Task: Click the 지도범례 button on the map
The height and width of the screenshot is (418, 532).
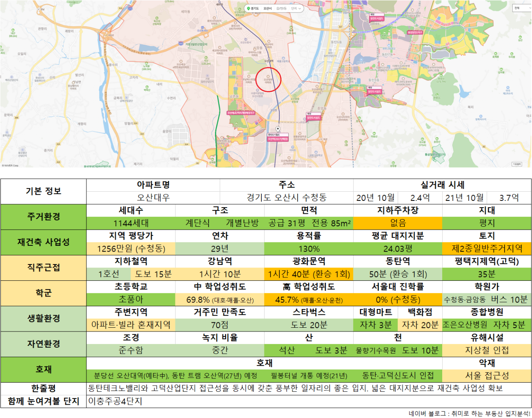Action: click(x=517, y=164)
